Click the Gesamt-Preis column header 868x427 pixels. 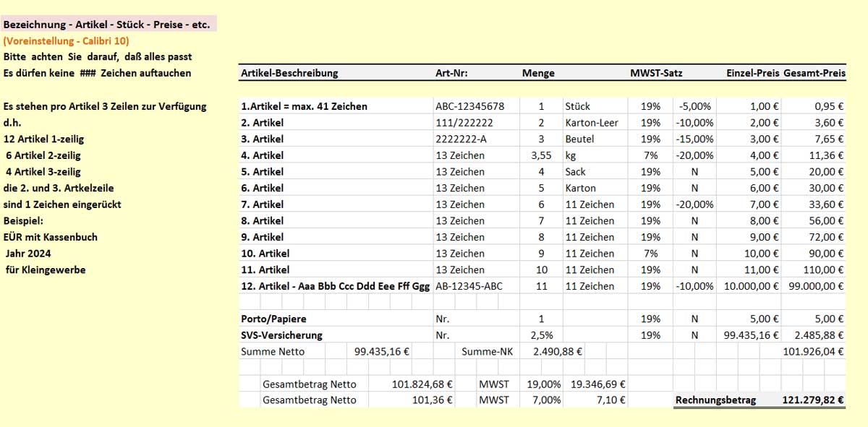(x=814, y=73)
